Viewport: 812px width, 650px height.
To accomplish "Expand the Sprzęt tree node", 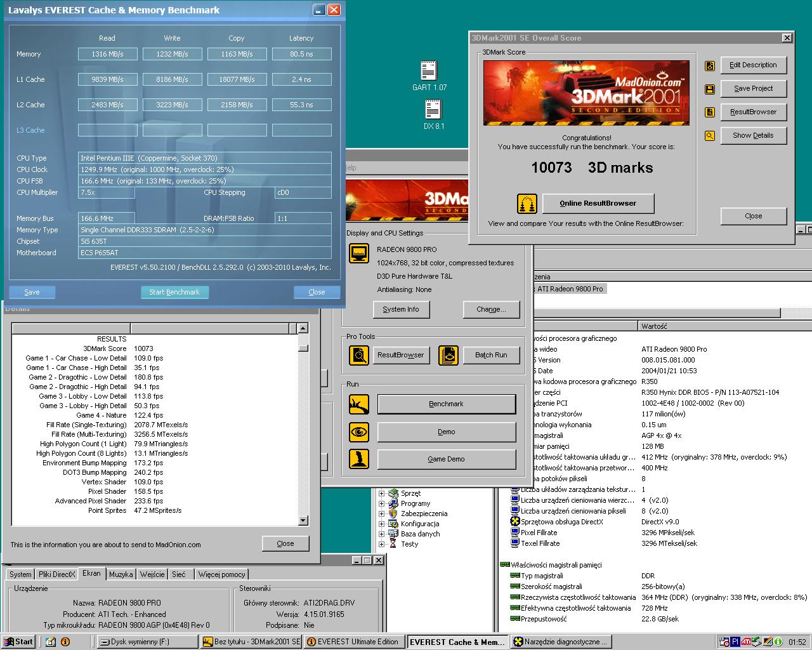I will [382, 493].
